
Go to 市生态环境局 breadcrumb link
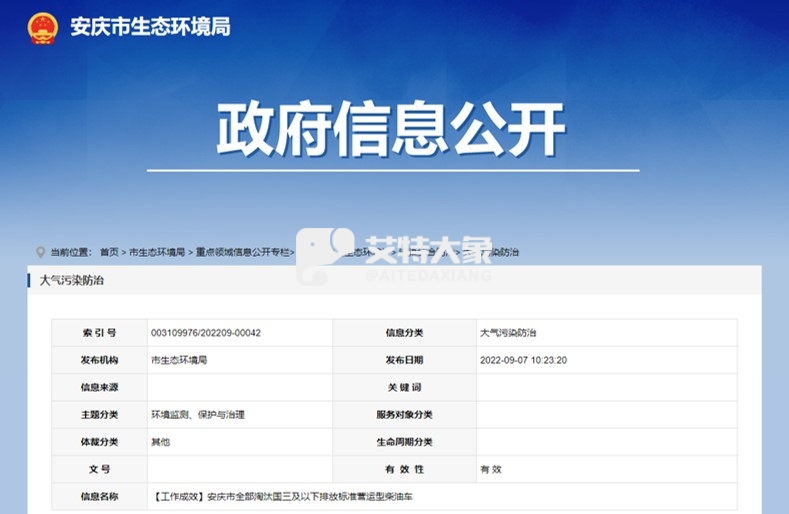157,252
